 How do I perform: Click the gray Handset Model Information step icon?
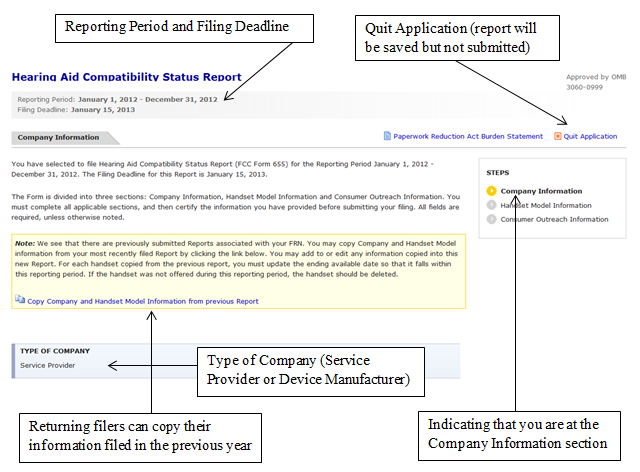point(491,205)
